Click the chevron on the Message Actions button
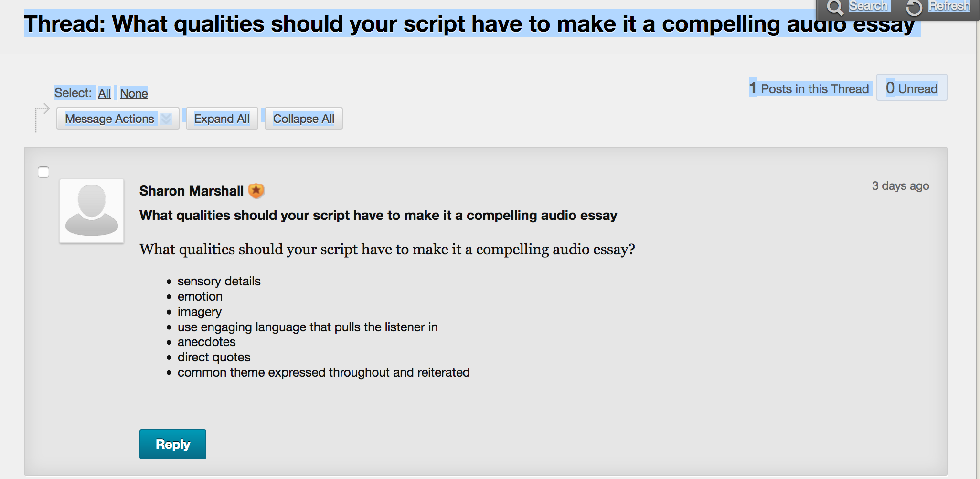This screenshot has width=980, height=479. pos(165,119)
